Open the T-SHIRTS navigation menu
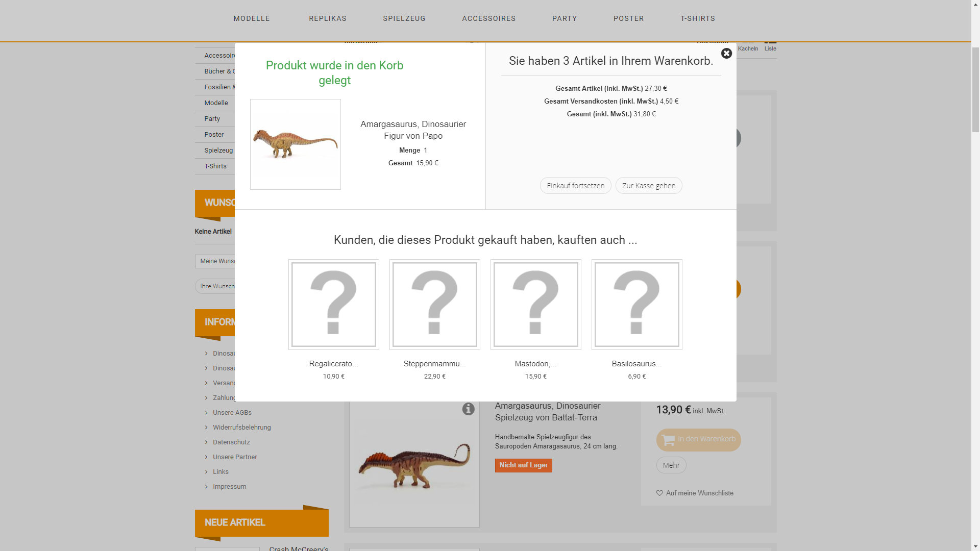The width and height of the screenshot is (980, 551). pyautogui.click(x=697, y=18)
